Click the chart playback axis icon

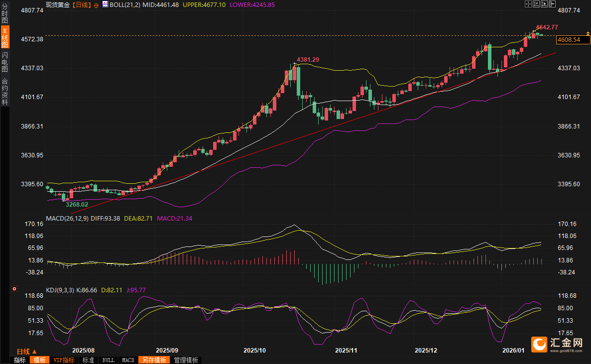tap(544, 4)
